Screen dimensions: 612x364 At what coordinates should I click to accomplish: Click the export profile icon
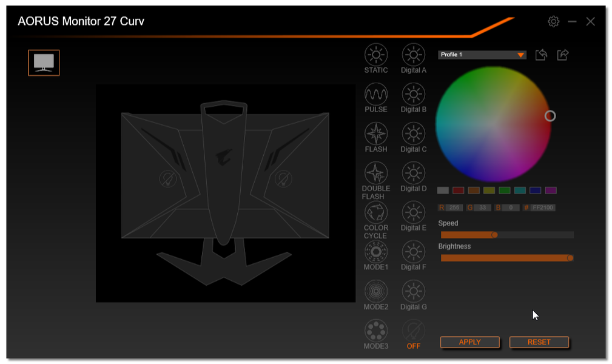(x=562, y=55)
